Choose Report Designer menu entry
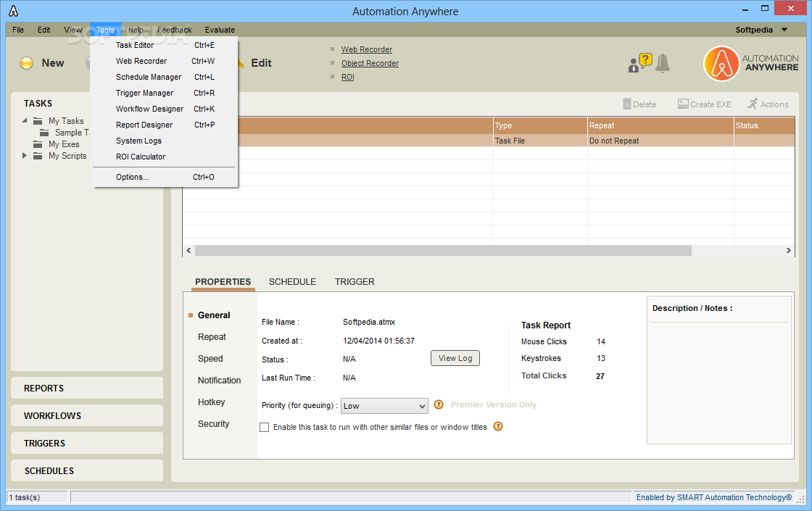 coord(165,125)
